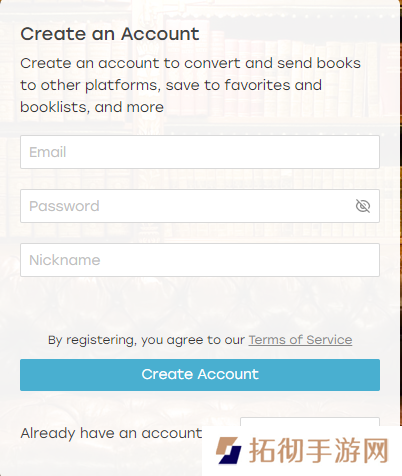Select the Password text box
The height and width of the screenshot is (476, 402).
(x=200, y=206)
